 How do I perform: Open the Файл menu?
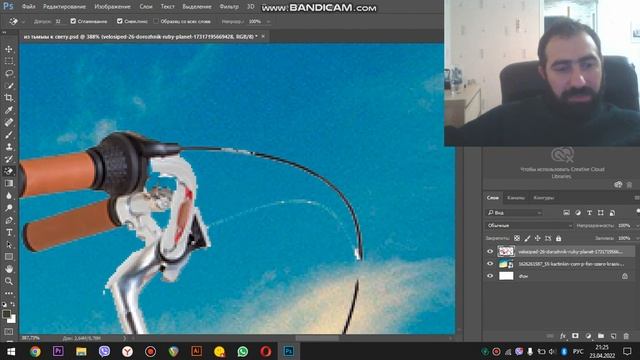click(x=28, y=7)
